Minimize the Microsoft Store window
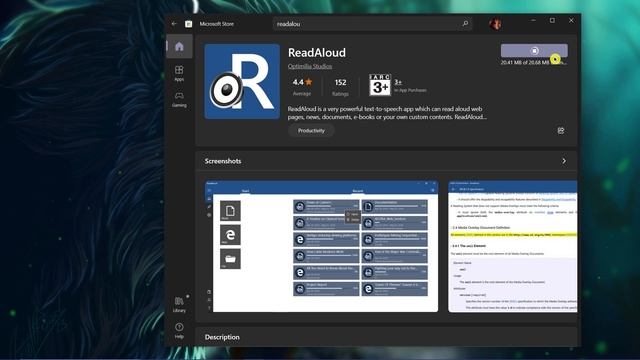 coord(533,20)
